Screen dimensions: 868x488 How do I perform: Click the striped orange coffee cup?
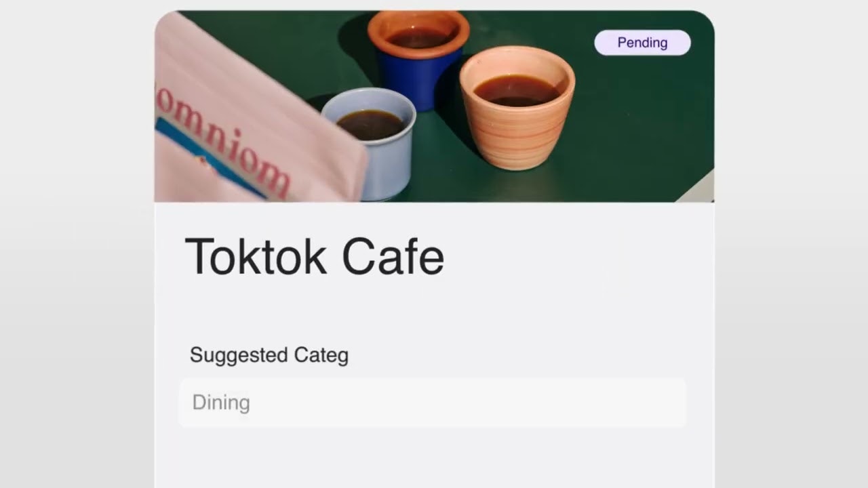tap(517, 107)
